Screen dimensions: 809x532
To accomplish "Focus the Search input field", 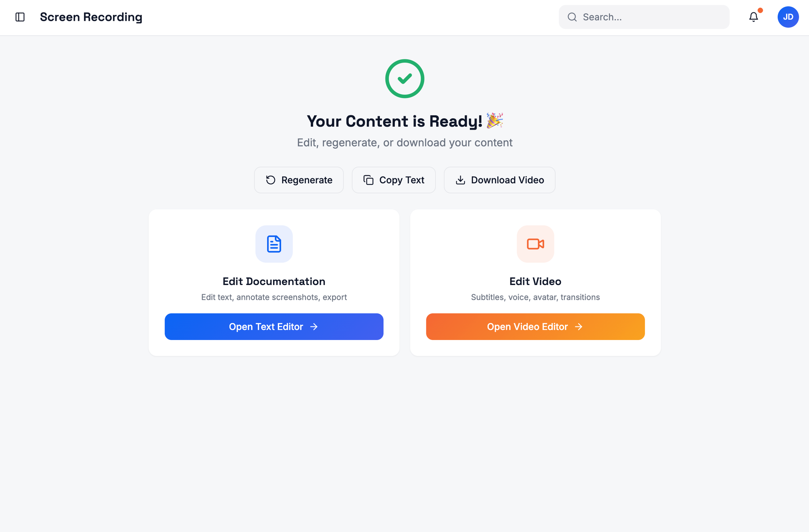I will 644,17.
